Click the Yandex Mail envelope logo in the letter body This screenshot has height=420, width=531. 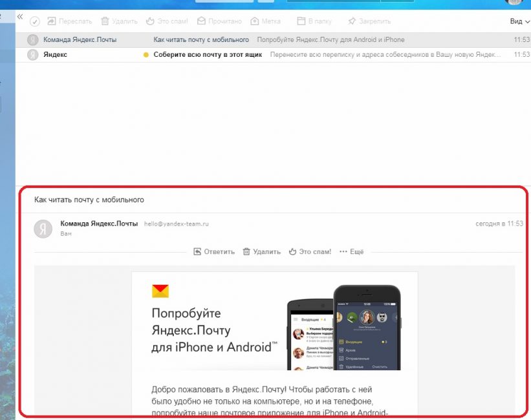coord(160,291)
